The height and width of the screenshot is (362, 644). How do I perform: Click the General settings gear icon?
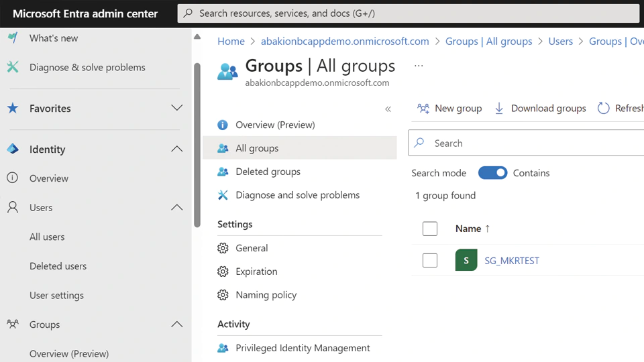[223, 248]
